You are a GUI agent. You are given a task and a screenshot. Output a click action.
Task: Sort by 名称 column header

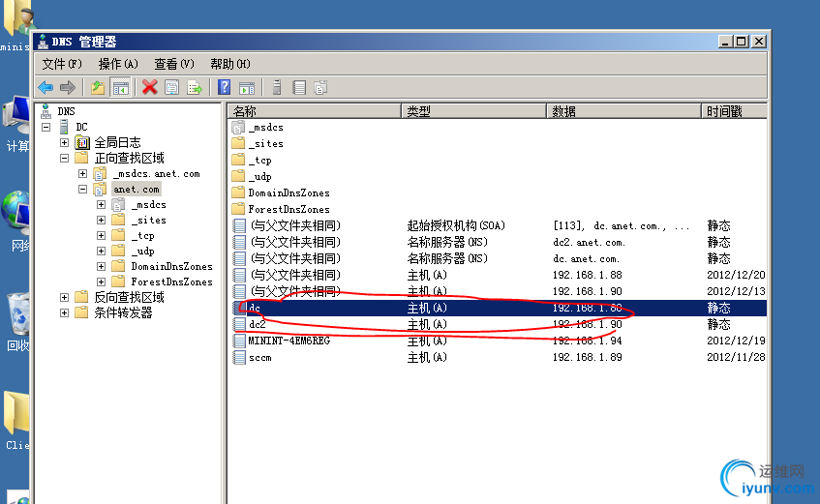[x=315, y=111]
